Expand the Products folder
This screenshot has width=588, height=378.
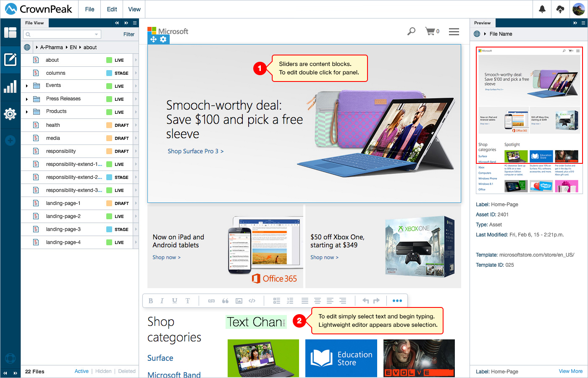pos(27,112)
